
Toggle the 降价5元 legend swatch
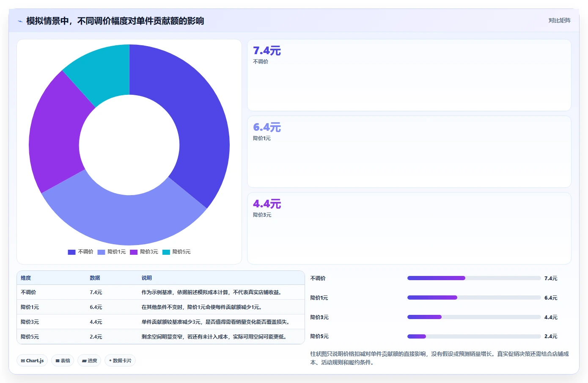point(166,252)
